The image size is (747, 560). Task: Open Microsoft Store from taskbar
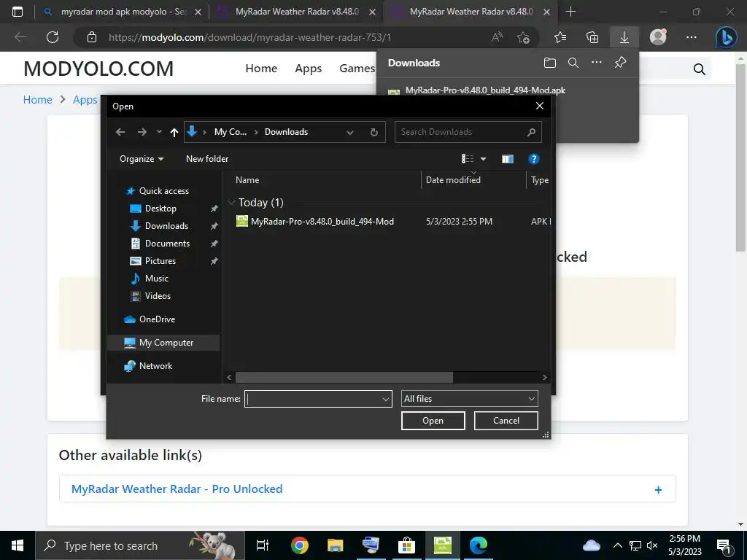click(x=406, y=545)
